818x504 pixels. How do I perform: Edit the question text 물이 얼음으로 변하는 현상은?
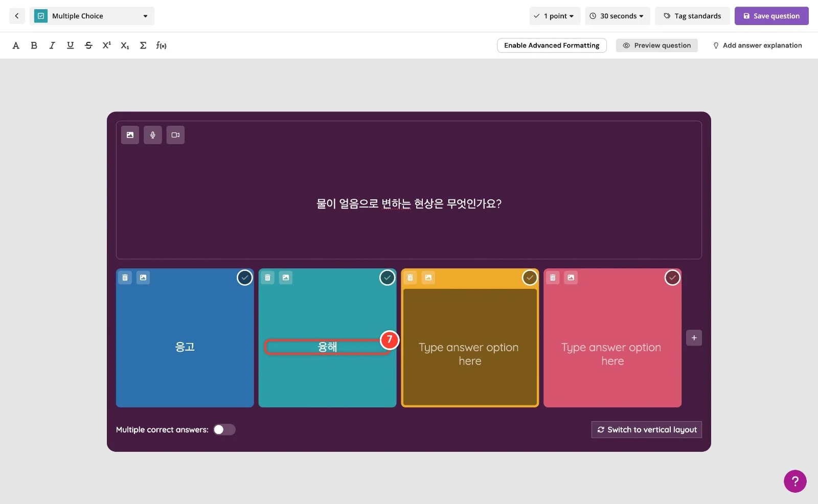pos(409,203)
